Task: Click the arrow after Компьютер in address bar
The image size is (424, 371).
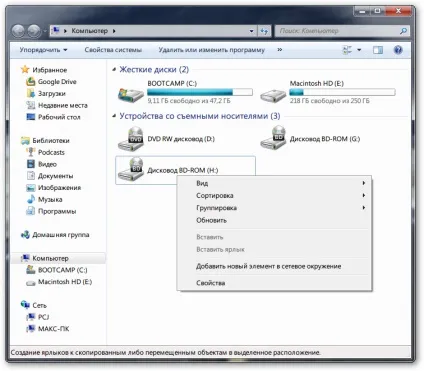Action: 114,31
